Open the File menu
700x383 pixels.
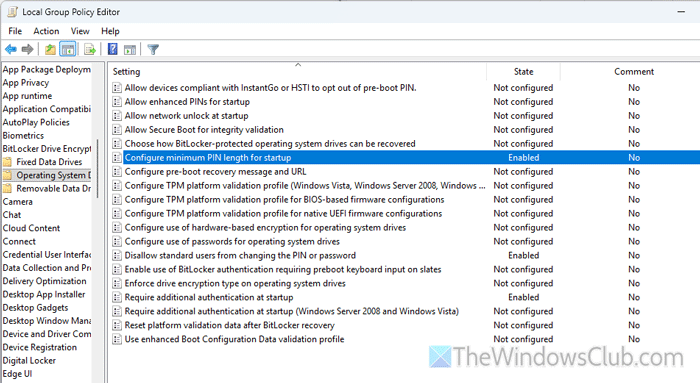tap(15, 31)
